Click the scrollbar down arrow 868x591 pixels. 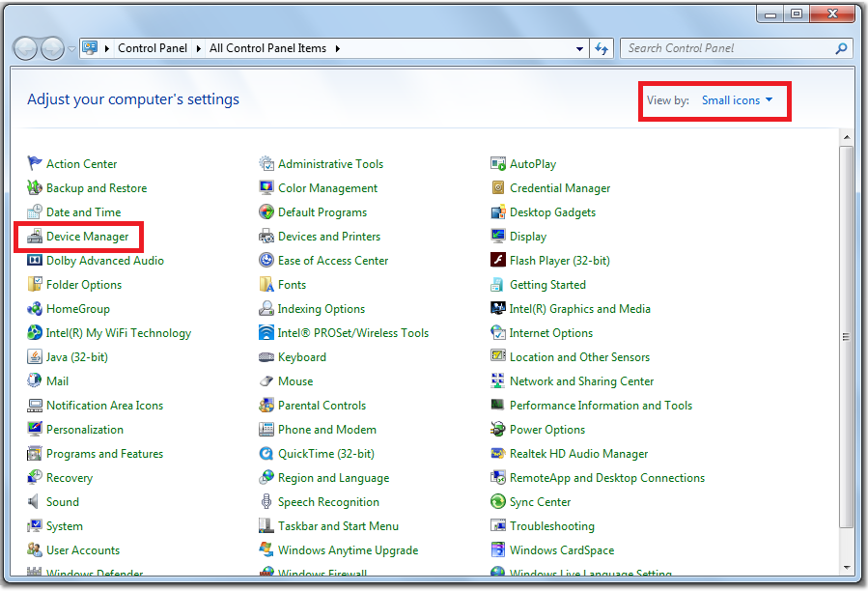coord(847,567)
